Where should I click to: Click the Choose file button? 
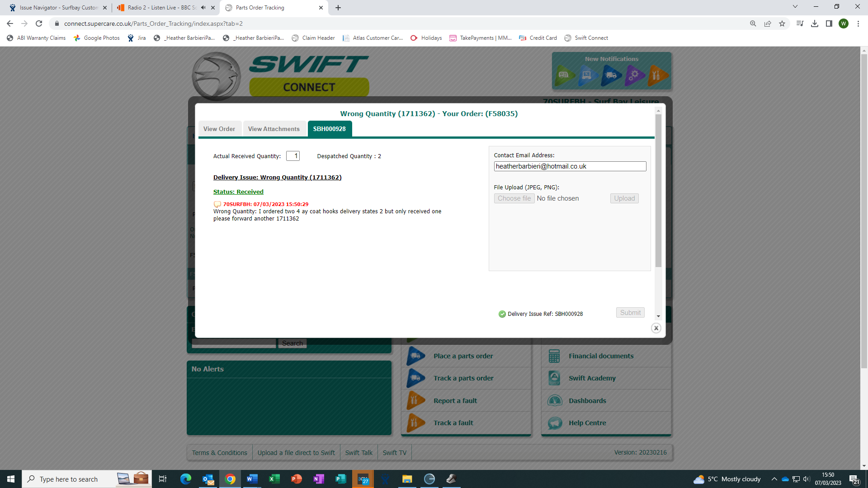pyautogui.click(x=514, y=198)
